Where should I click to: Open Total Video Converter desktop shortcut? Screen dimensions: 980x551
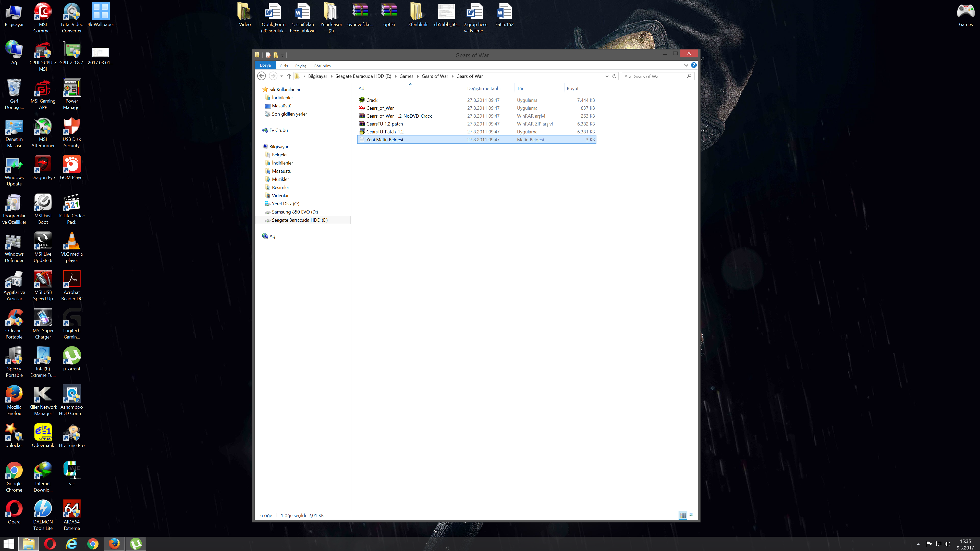pos(71,18)
